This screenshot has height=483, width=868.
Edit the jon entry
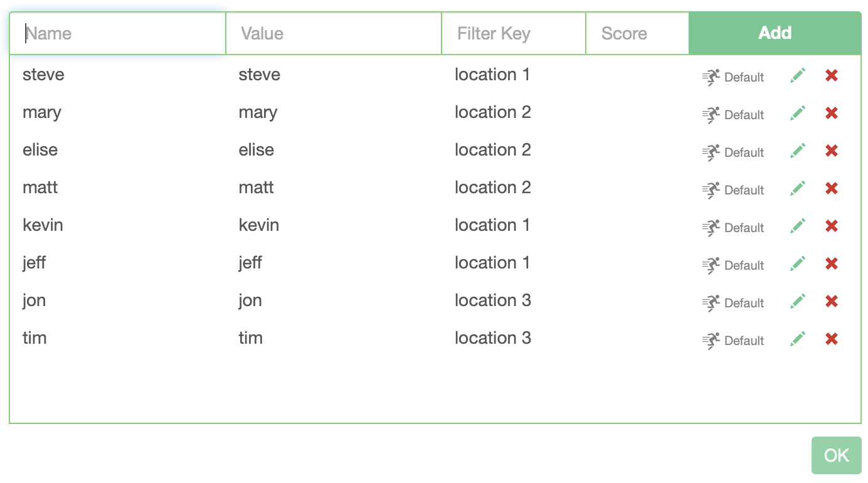point(798,302)
